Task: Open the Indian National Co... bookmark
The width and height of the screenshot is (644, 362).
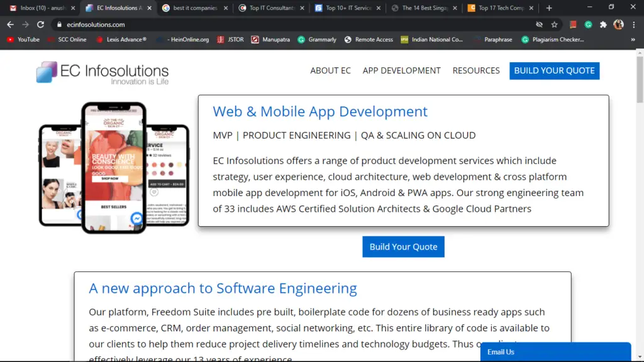Action: [432, 40]
